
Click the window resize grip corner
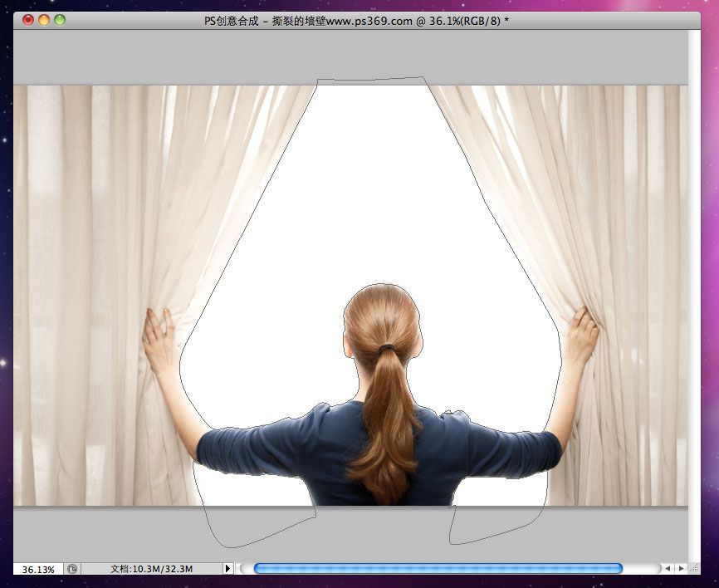click(x=694, y=569)
